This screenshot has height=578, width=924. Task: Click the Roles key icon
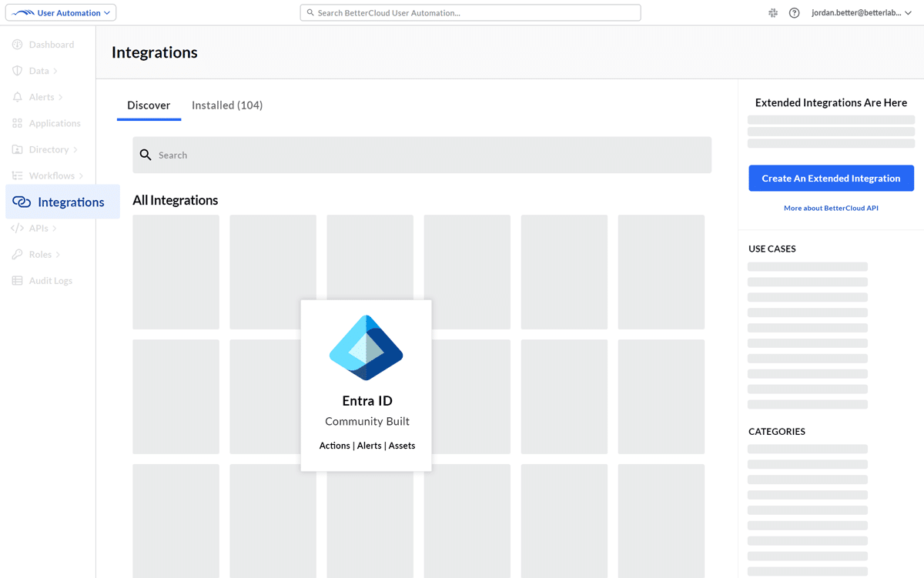click(x=17, y=255)
